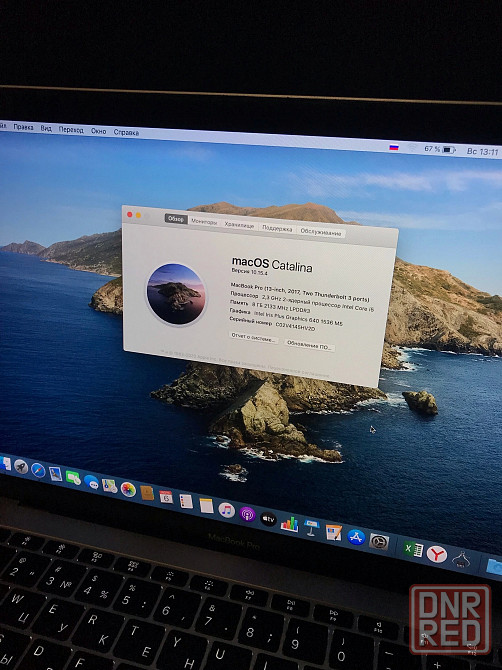This screenshot has height=670, width=502.
Task: Switch to the Хранилище tab
Action: (239, 225)
